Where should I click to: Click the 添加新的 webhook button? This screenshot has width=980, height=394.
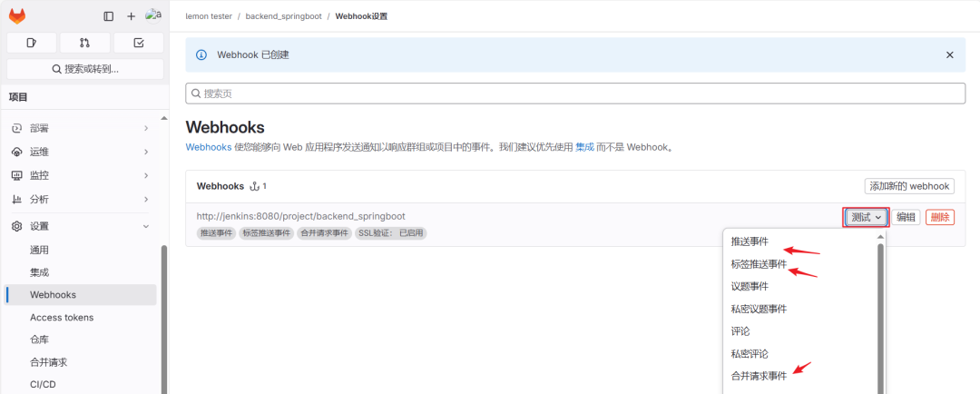908,186
